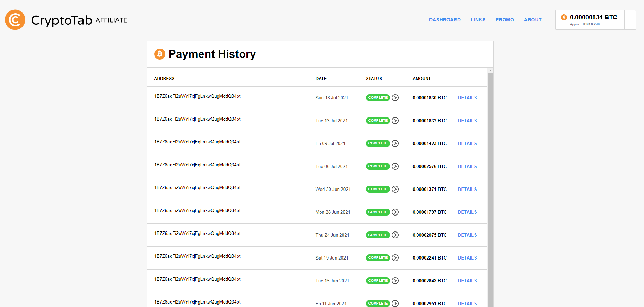Image resolution: width=644 pixels, height=307 pixels.
Task: Click arrow icon for Tue 06 Jul 2021 payment
Action: 395,166
